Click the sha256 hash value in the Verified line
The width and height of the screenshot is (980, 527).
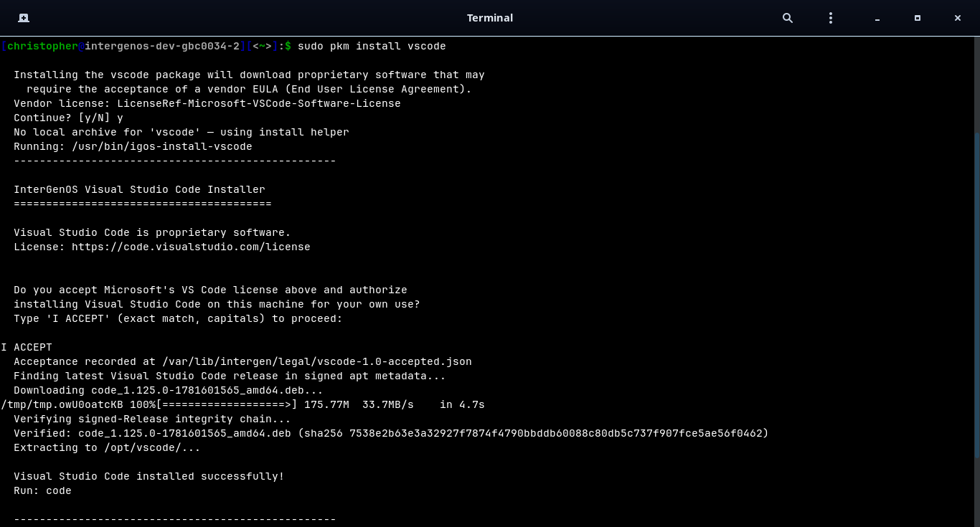click(x=555, y=433)
